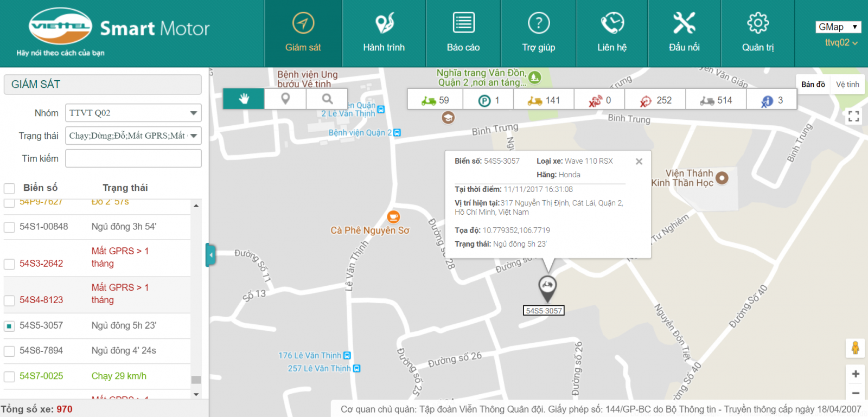Zoom in the map with plus button

pyautogui.click(x=855, y=374)
